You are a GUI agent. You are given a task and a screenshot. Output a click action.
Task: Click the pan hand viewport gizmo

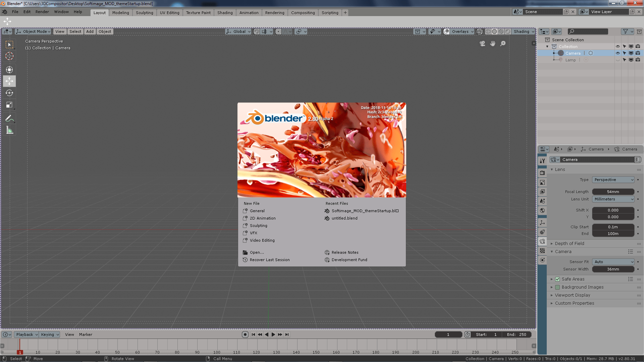click(x=492, y=44)
